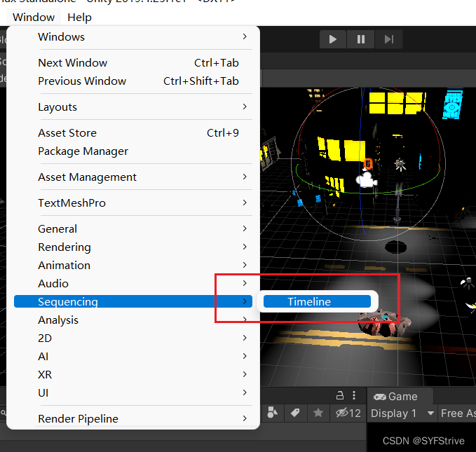Open Asset Store from menu
The image size is (476, 452).
(133, 133)
